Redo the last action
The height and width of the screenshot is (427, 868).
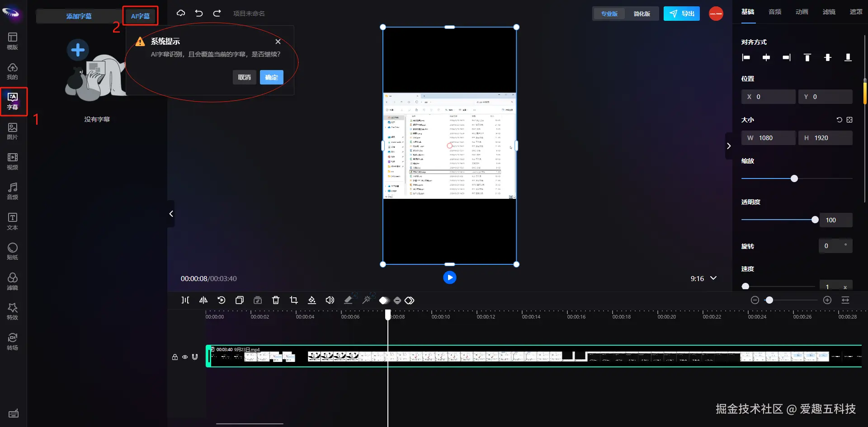(217, 13)
